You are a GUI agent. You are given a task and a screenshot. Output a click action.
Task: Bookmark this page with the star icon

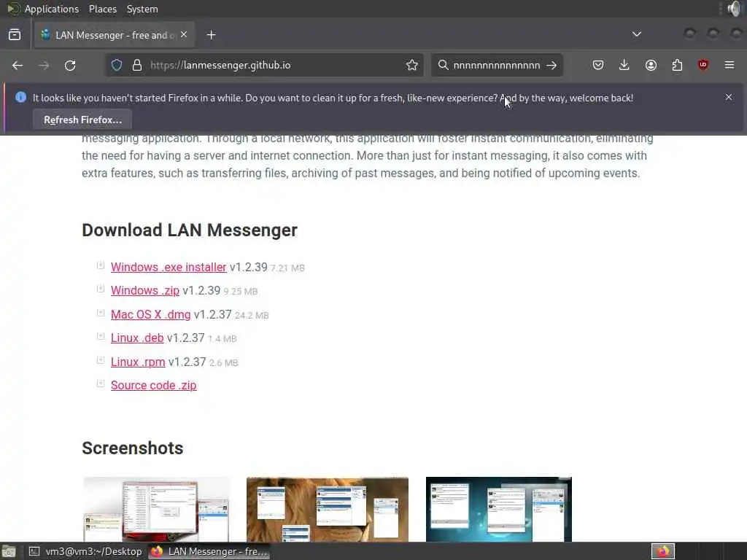click(x=412, y=65)
